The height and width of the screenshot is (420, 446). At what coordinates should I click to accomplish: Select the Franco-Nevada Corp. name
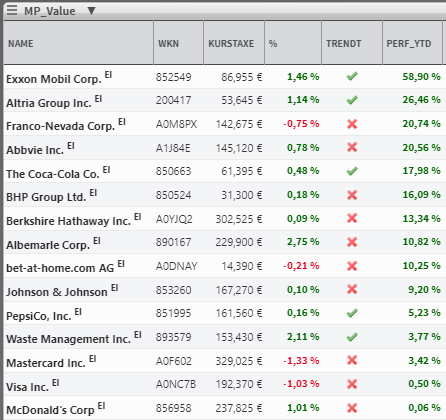(61, 126)
